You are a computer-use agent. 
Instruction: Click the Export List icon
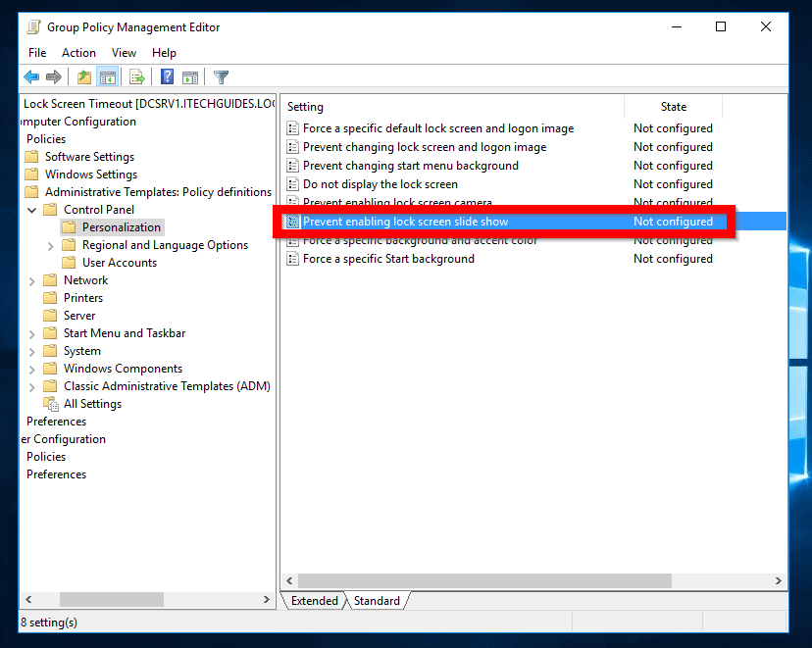point(137,76)
